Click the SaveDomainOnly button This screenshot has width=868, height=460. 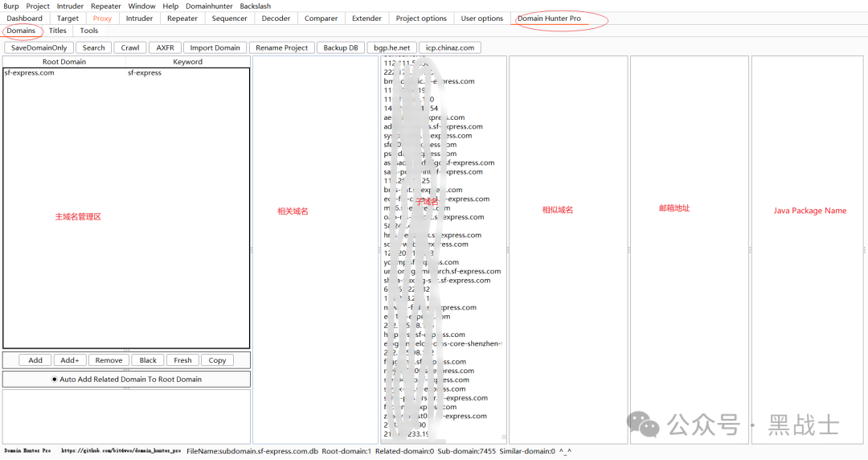click(x=39, y=47)
